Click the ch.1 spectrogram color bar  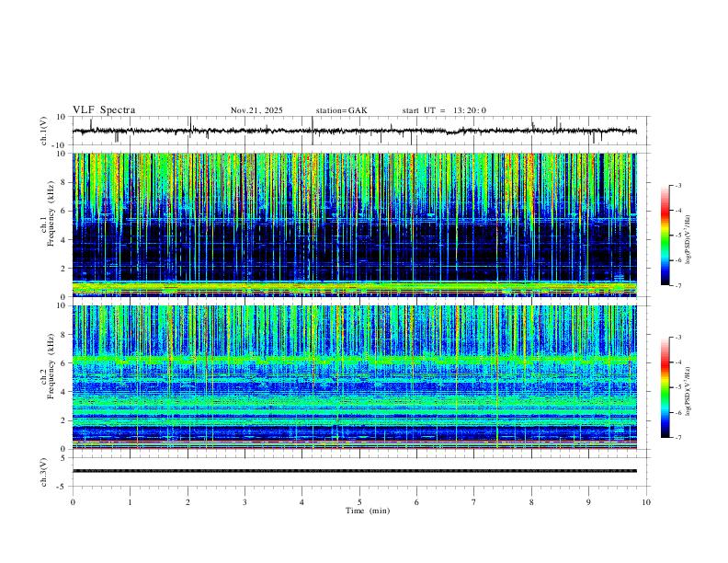pos(665,236)
